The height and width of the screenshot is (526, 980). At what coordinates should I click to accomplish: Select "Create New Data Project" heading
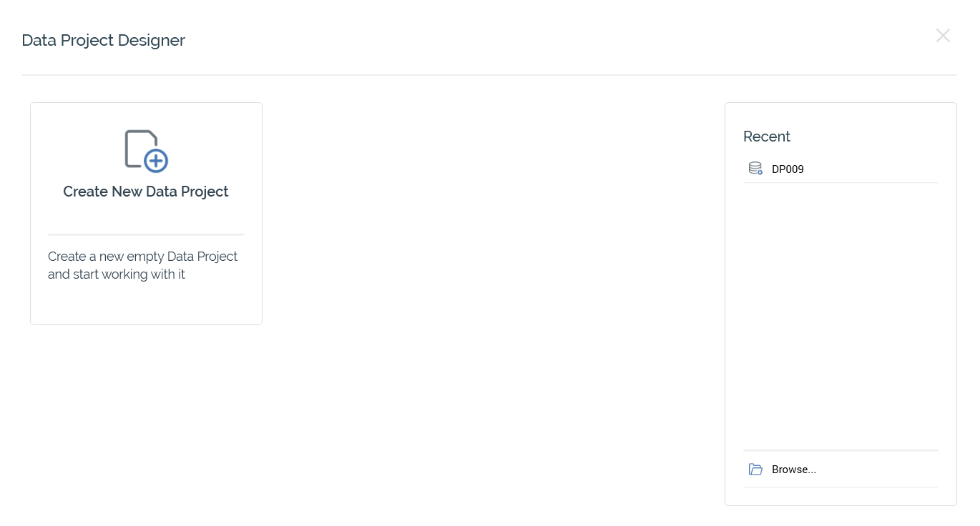click(146, 192)
